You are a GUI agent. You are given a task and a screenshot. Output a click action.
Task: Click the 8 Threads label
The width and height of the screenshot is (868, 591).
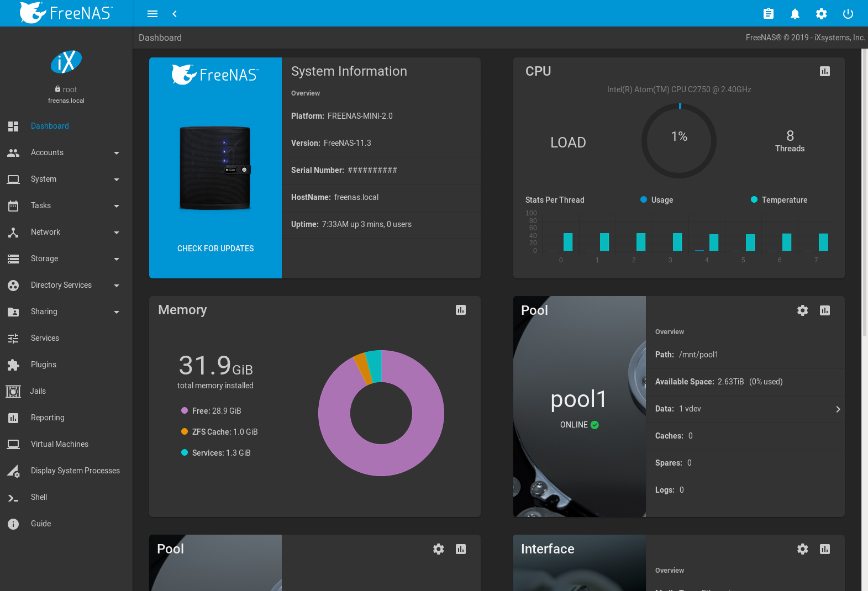coord(790,141)
